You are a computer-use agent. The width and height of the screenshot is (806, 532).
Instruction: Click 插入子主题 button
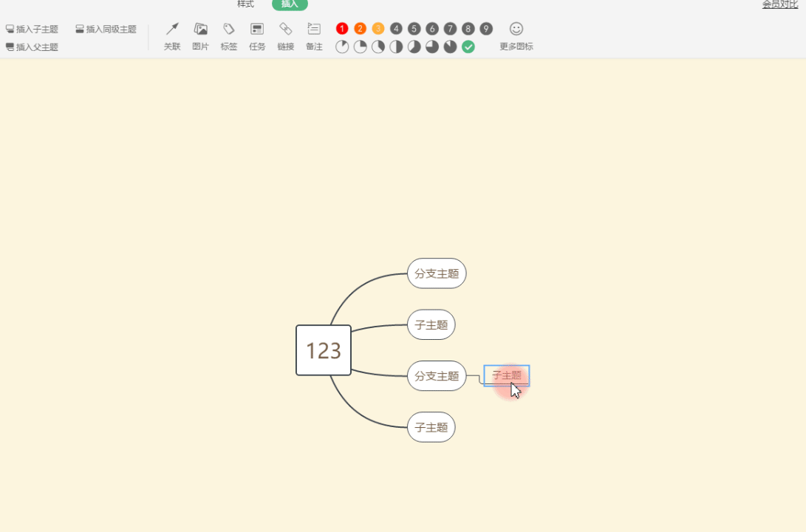pyautogui.click(x=32, y=30)
